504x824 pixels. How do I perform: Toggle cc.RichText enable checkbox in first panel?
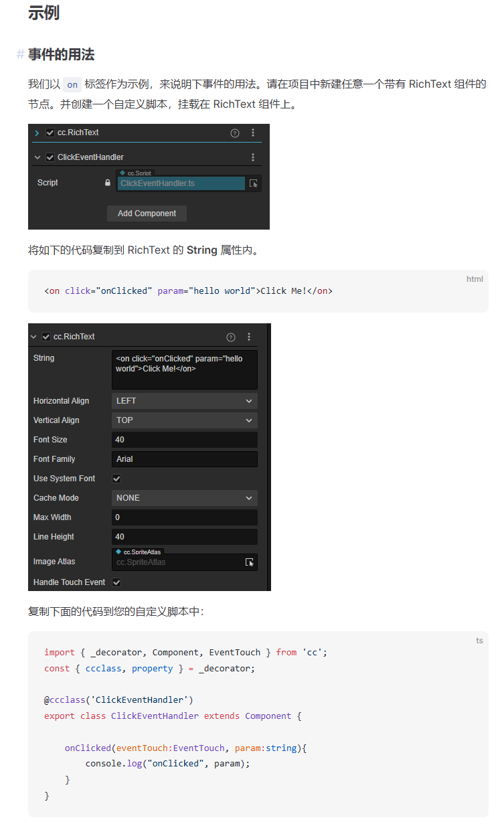point(50,133)
